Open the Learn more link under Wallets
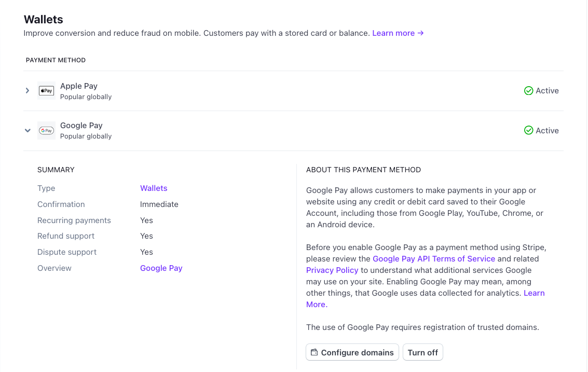 (x=398, y=33)
